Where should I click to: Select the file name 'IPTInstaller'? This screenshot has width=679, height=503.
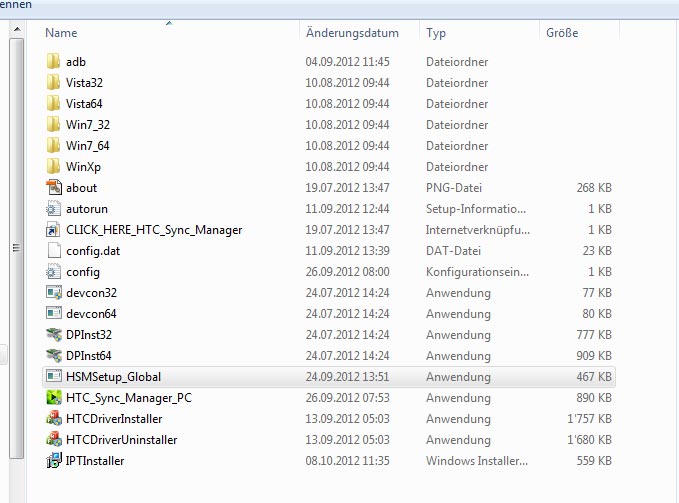click(95, 461)
